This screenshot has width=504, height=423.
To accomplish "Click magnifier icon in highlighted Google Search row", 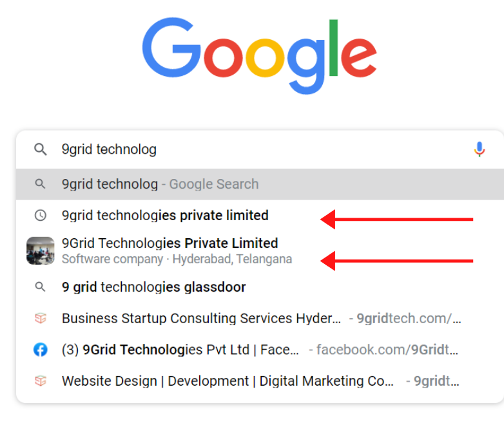I will point(41,183).
